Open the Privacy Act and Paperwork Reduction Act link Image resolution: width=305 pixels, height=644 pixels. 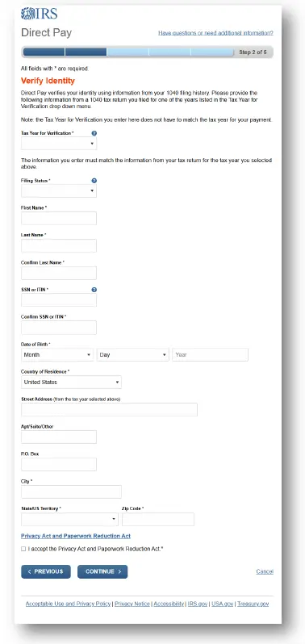click(76, 537)
